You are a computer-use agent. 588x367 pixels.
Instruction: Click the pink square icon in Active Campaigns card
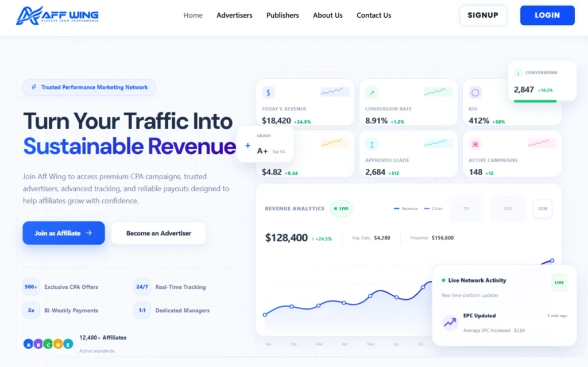[475, 144]
